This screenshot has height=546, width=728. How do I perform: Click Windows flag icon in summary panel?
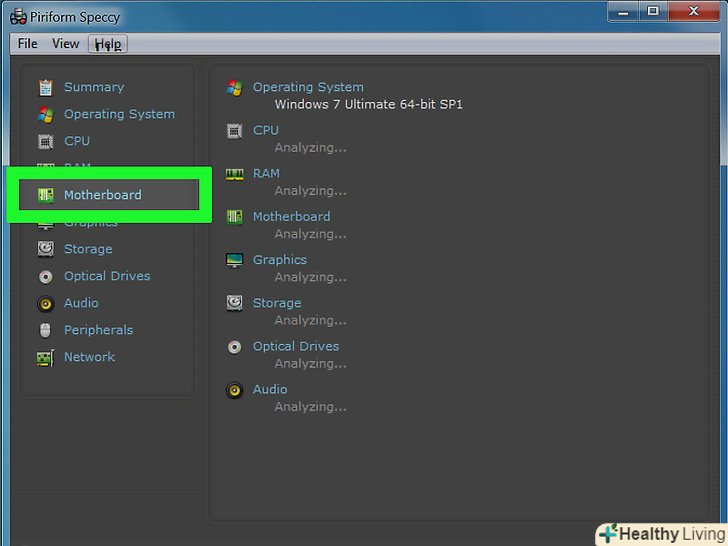[x=234, y=87]
